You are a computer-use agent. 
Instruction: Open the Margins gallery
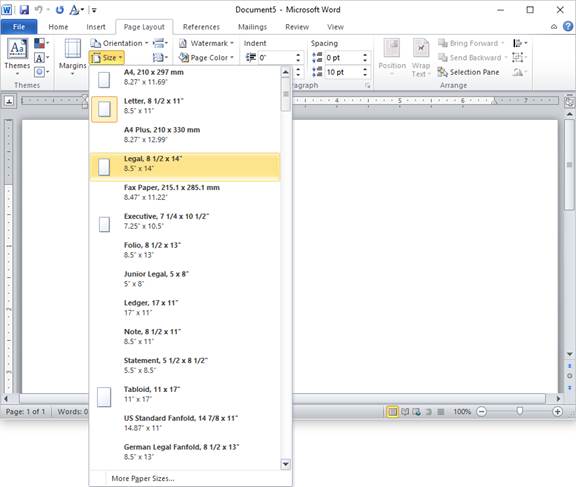pyautogui.click(x=72, y=56)
